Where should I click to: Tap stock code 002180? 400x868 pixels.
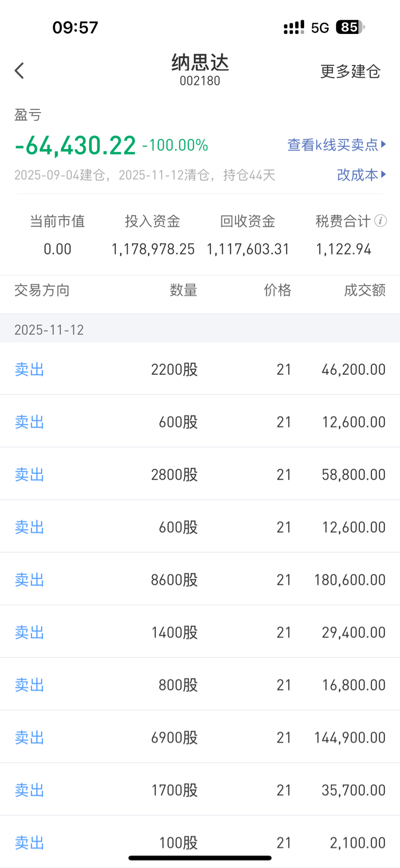200,81
